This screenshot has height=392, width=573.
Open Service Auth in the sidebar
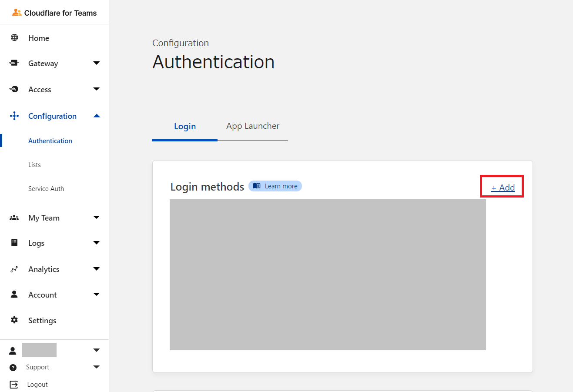pos(46,189)
